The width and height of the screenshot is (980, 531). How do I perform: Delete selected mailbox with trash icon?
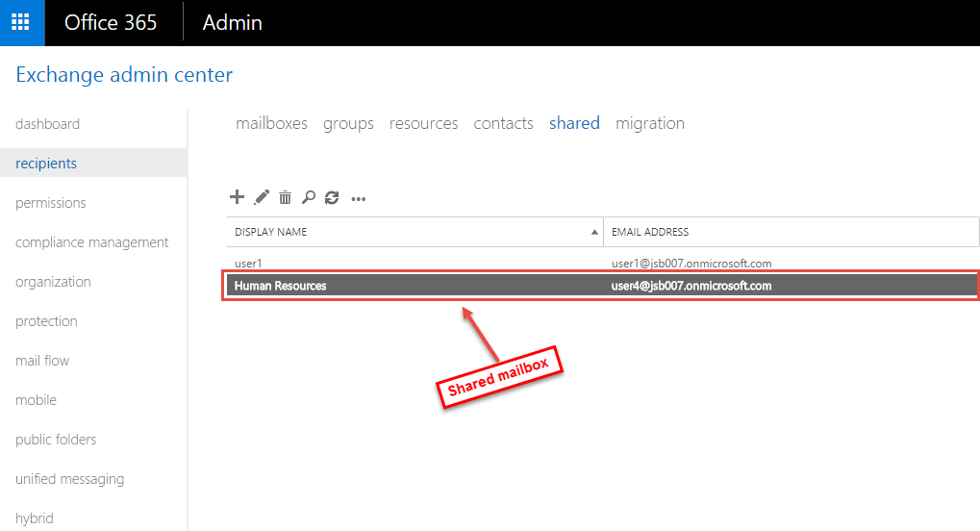click(x=285, y=197)
